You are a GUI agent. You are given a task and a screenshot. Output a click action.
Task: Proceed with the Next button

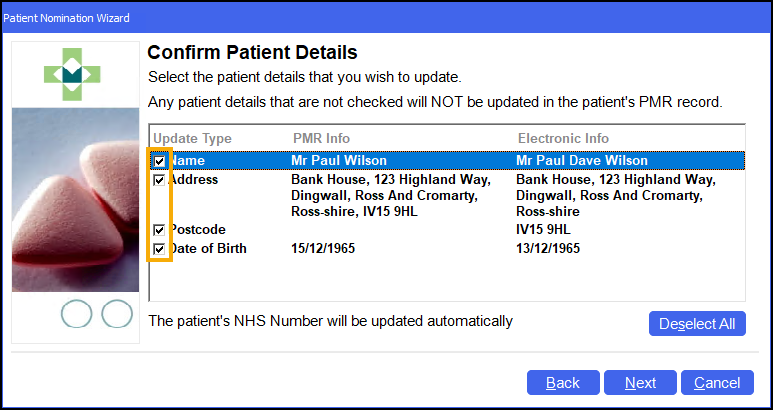[x=640, y=383]
